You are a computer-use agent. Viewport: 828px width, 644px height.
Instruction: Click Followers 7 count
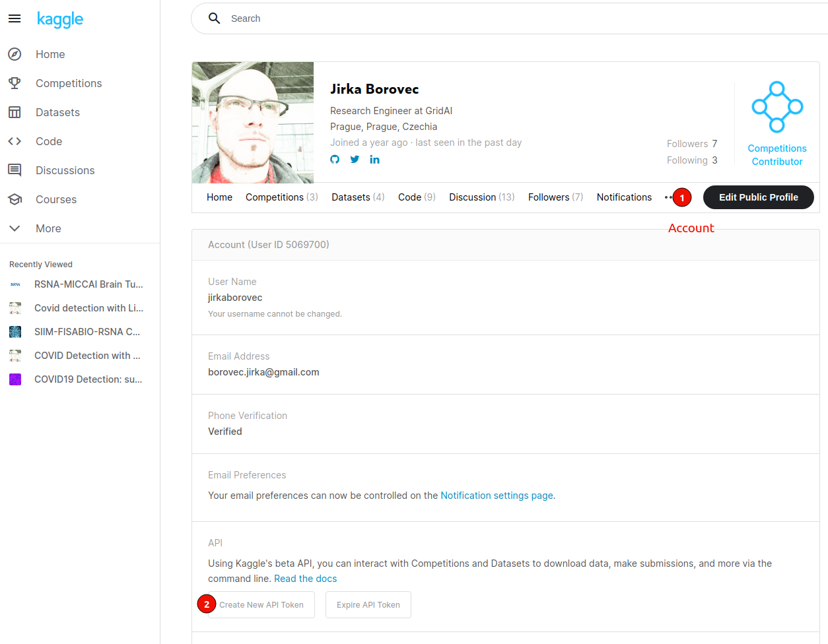(692, 144)
